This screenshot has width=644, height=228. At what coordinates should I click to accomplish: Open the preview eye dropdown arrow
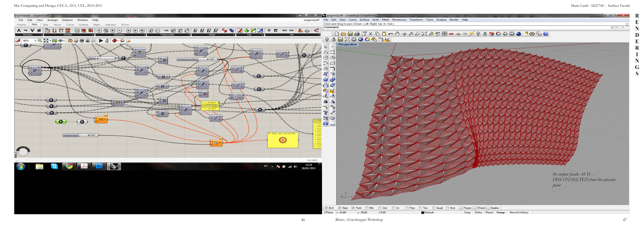pos(64,41)
